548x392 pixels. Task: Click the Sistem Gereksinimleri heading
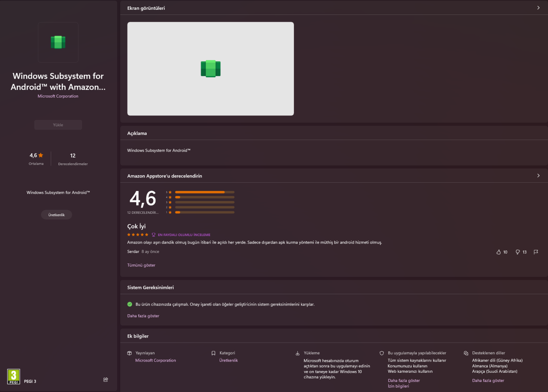[150, 287]
